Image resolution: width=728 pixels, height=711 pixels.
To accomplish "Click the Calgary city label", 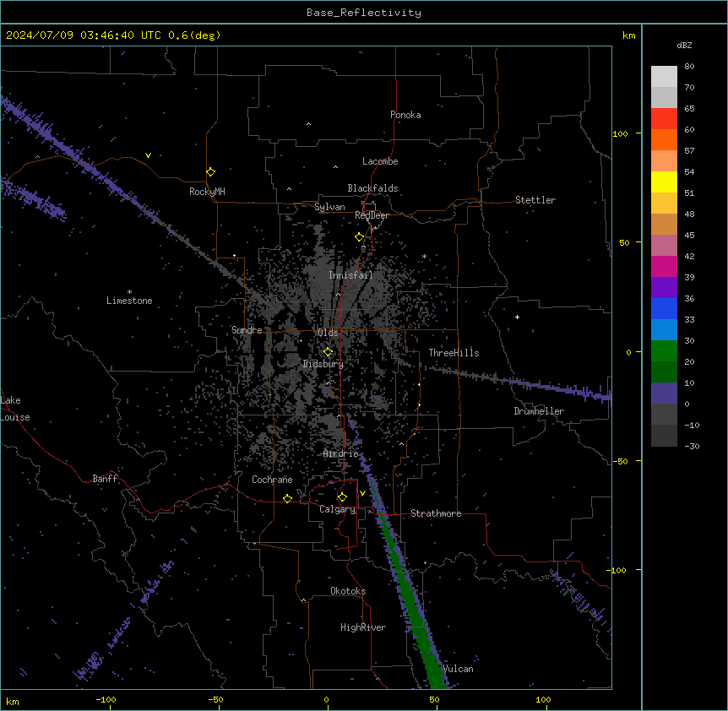I will pyautogui.click(x=338, y=509).
